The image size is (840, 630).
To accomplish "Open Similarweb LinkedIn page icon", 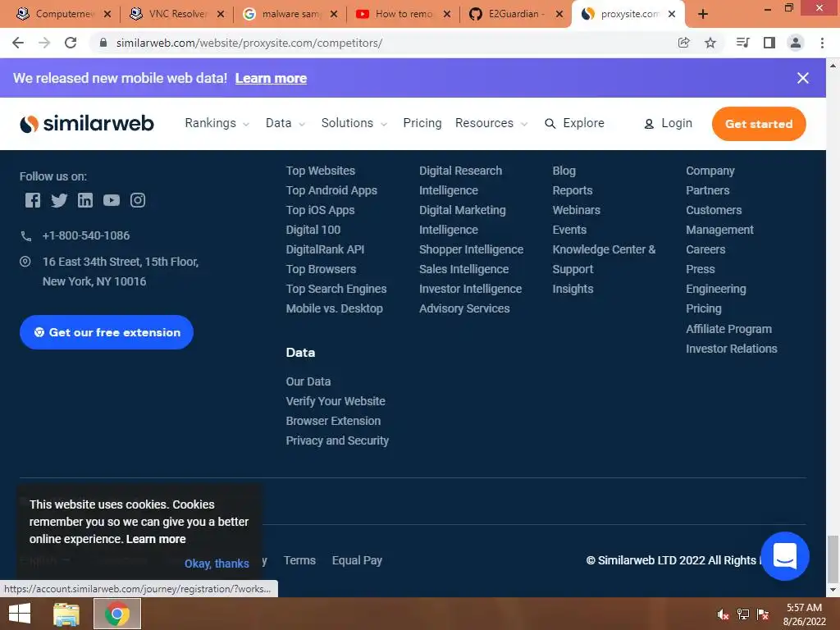I will click(85, 200).
